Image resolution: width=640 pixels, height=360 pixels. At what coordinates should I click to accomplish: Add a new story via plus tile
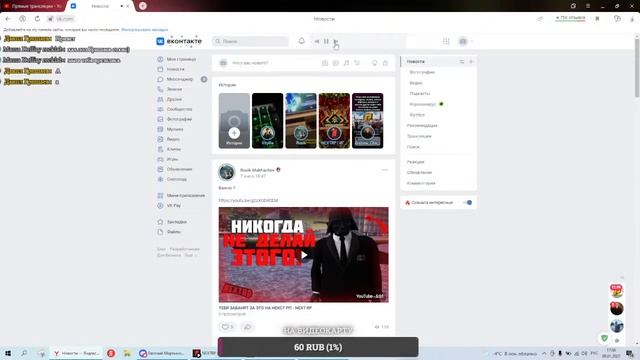234,121
